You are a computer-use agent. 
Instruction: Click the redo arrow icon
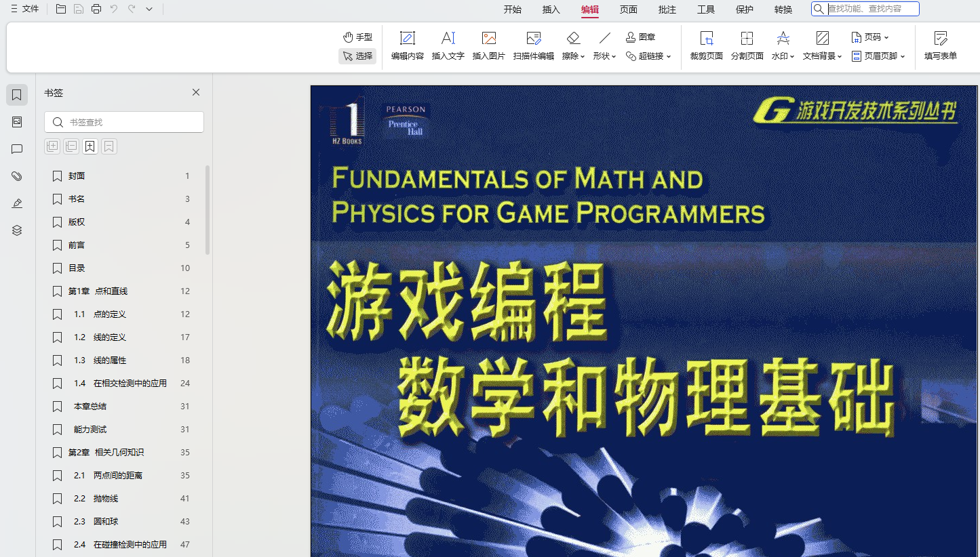pyautogui.click(x=132, y=9)
